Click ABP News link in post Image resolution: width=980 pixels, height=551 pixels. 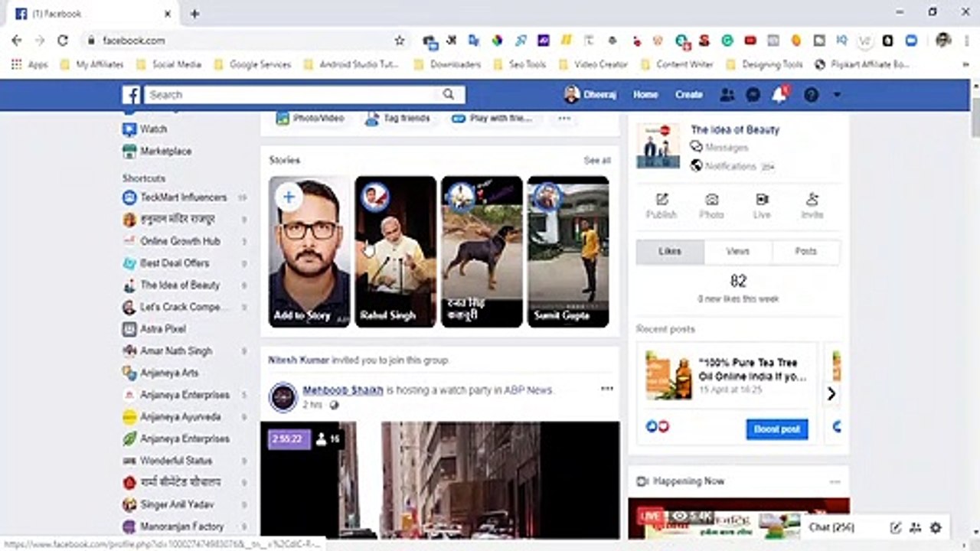pyautogui.click(x=528, y=390)
